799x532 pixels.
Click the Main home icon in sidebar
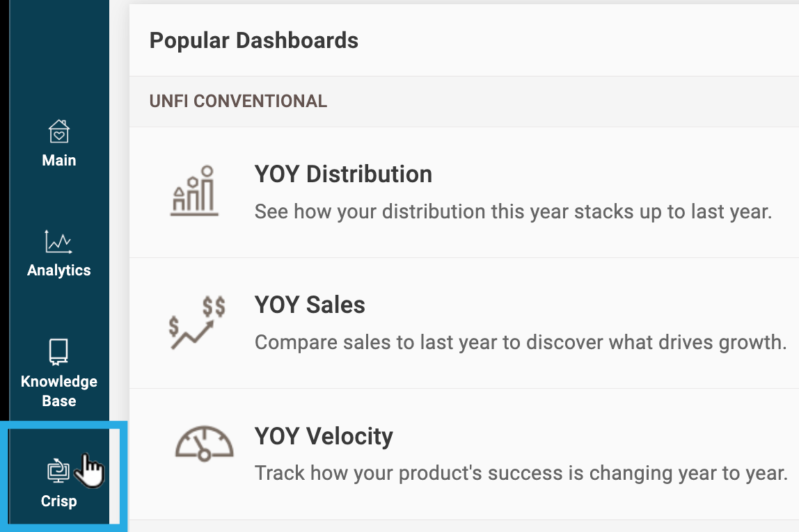pos(58,131)
